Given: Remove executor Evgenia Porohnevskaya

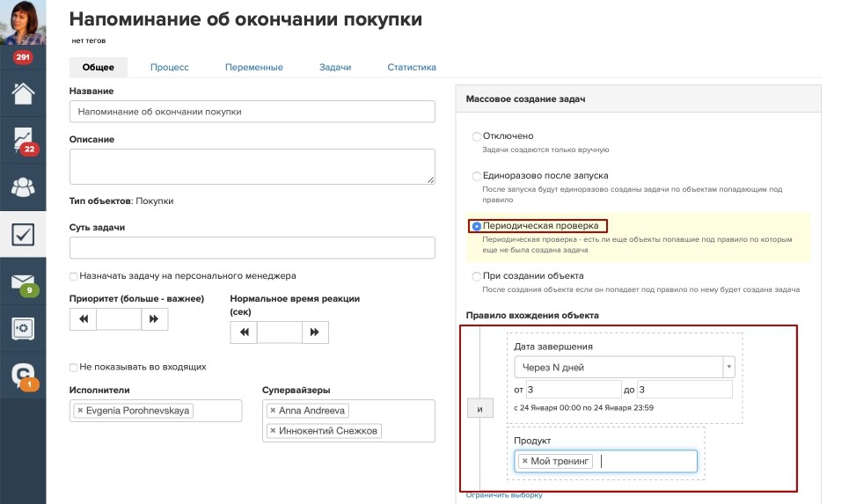Looking at the screenshot, I should point(80,411).
